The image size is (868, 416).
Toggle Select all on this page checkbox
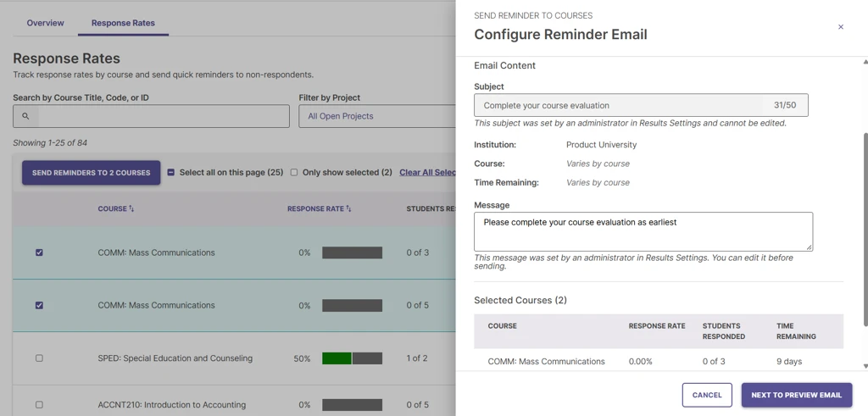tap(171, 172)
